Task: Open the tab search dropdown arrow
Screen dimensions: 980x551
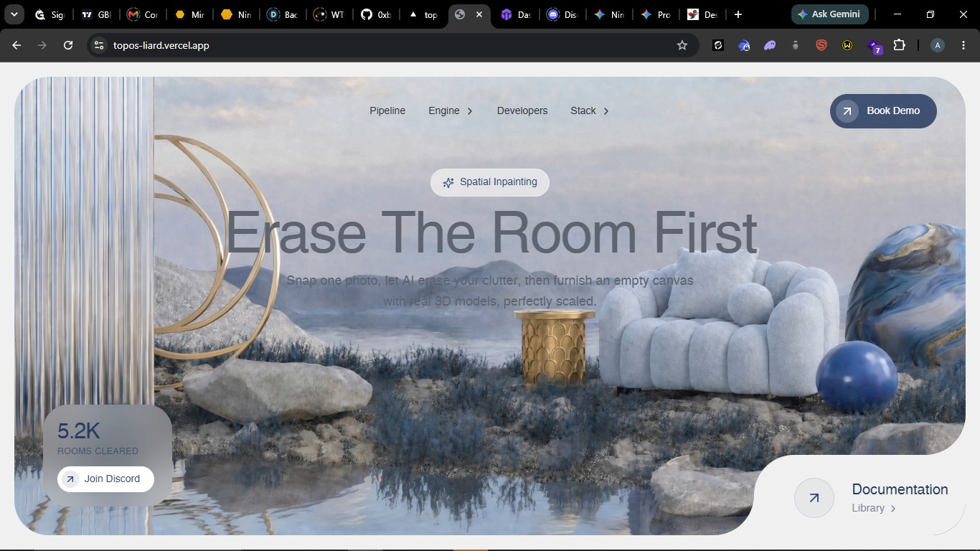Action: 14,14
